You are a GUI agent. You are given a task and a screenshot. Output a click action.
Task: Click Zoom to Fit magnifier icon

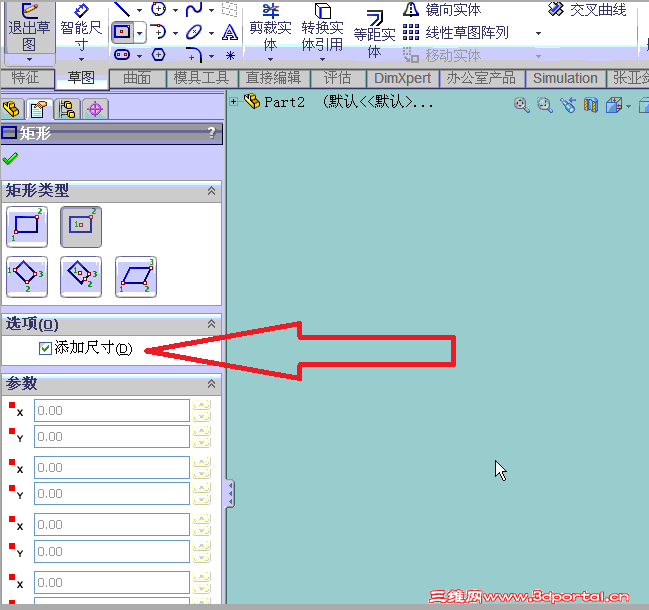click(522, 105)
